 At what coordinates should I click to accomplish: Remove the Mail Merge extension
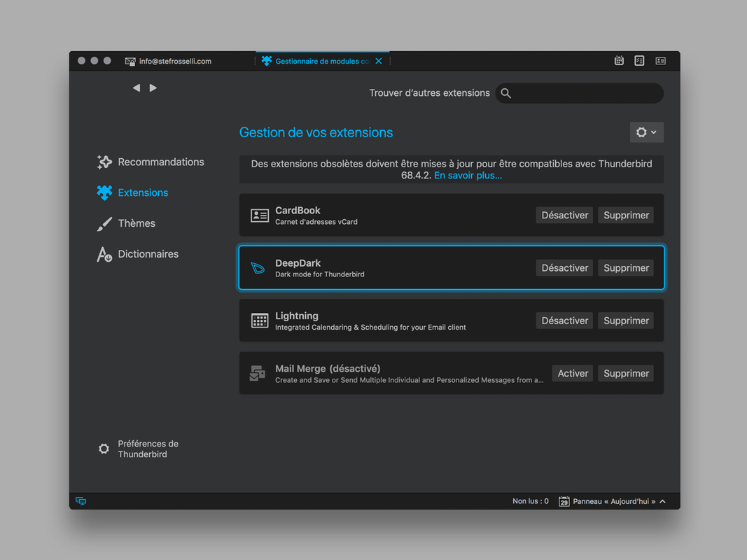click(x=626, y=373)
